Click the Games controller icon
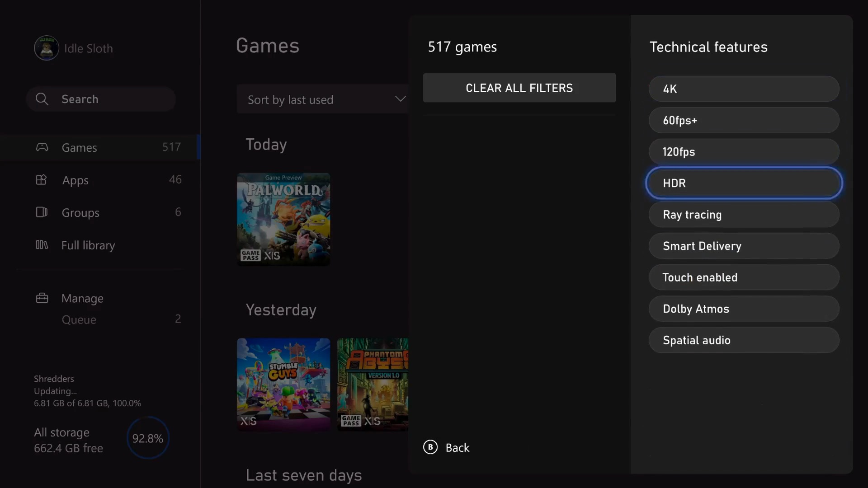Screen dimensions: 868x488 42,147
